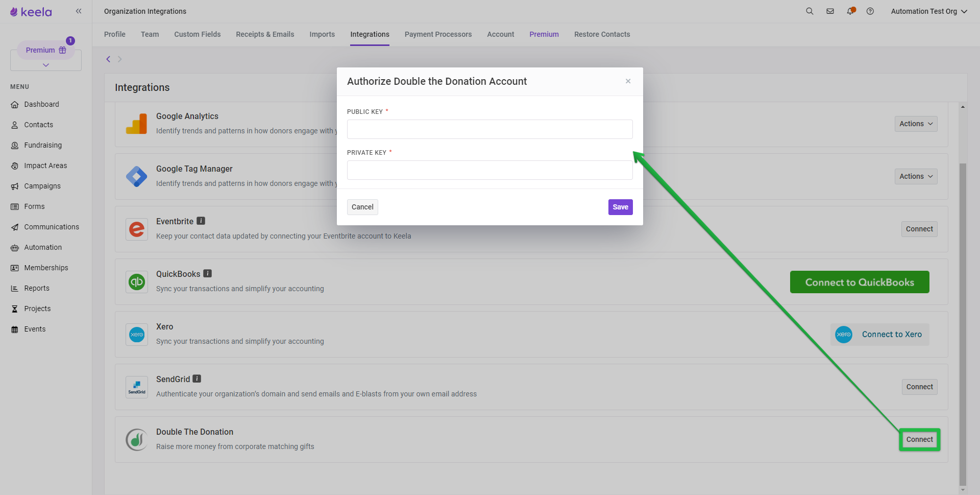Collapse the sidebar with double chevron
This screenshot has width=980, height=495.
click(x=79, y=11)
